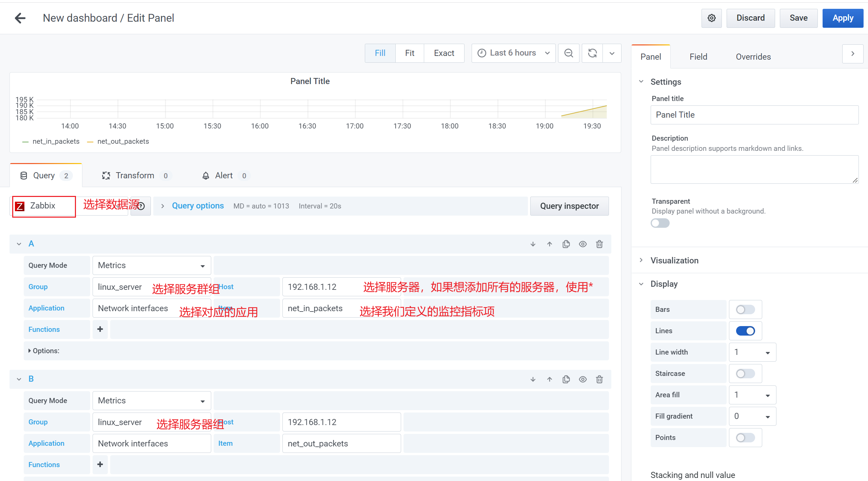Go back using the arrow icon
Image resolution: width=868 pixels, height=481 pixels.
pos(20,18)
